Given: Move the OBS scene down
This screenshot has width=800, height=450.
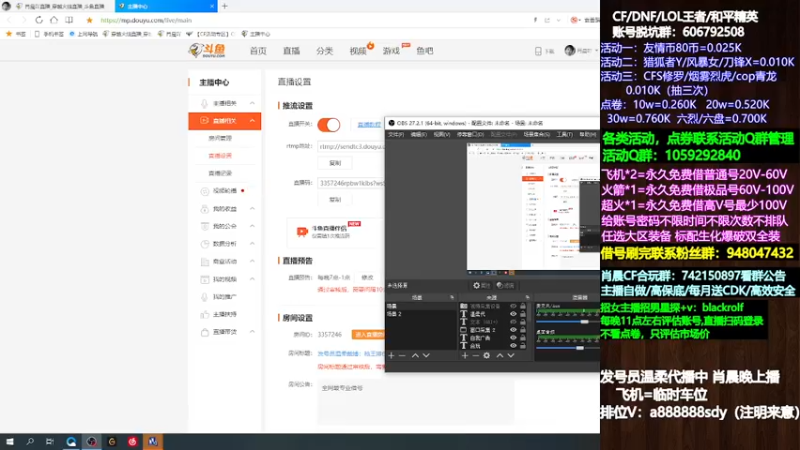Looking at the screenshot, I should 426,356.
